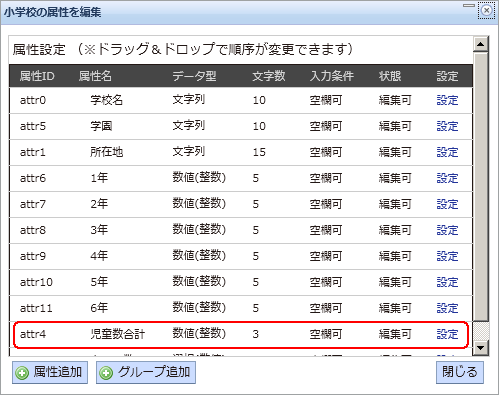The height and width of the screenshot is (395, 499).
Task: Click the 入力条件 column header
Action: point(332,76)
